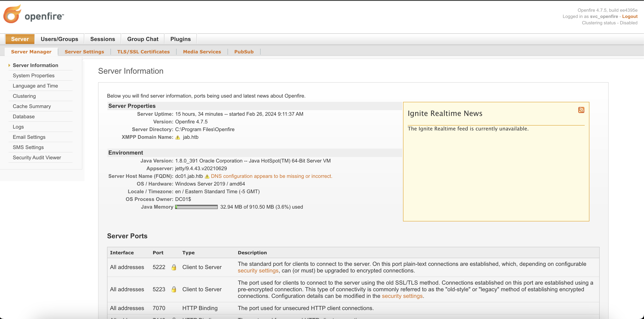Open the Users/Groups tab
644x319 pixels.
point(59,39)
